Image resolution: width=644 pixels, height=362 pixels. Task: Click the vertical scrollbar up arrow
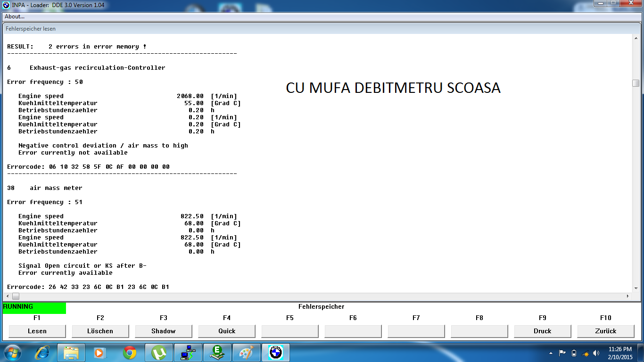(636, 39)
